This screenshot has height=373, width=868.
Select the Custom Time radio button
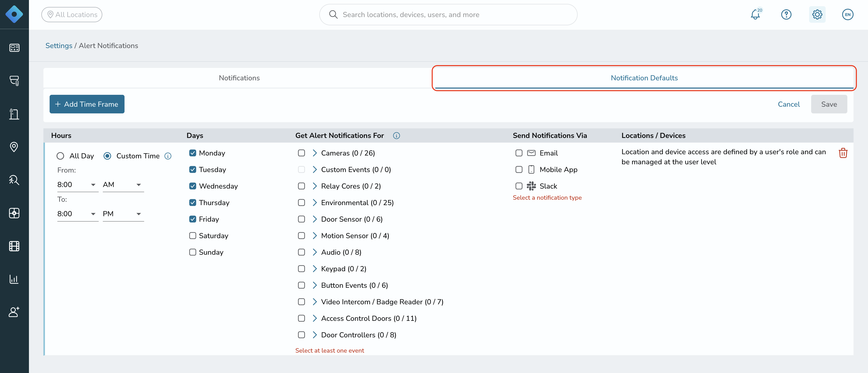click(x=107, y=156)
